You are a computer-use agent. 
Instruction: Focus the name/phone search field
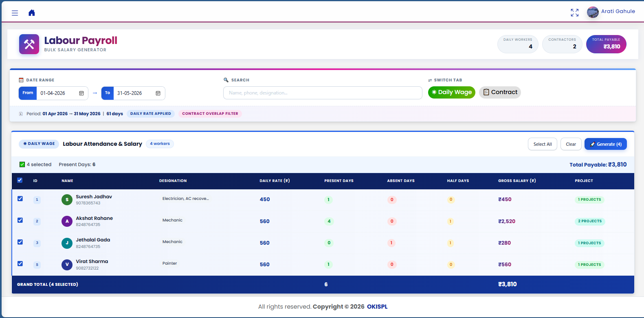[x=323, y=93]
